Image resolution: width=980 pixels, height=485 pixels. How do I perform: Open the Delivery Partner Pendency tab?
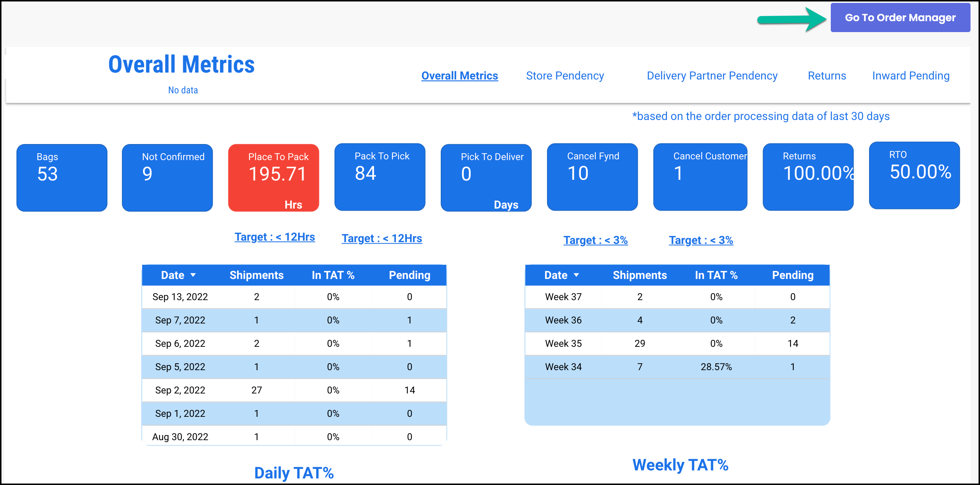pyautogui.click(x=712, y=75)
